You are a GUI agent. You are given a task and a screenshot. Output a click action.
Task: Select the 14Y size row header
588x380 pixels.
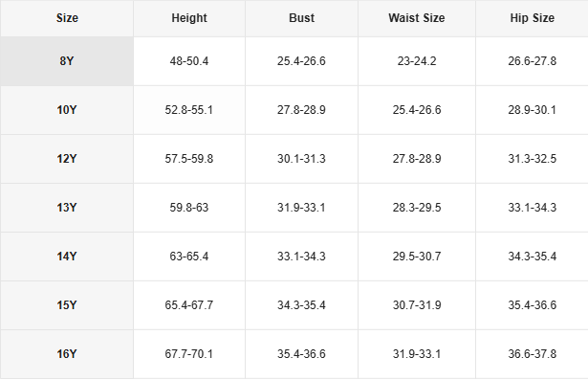(67, 257)
